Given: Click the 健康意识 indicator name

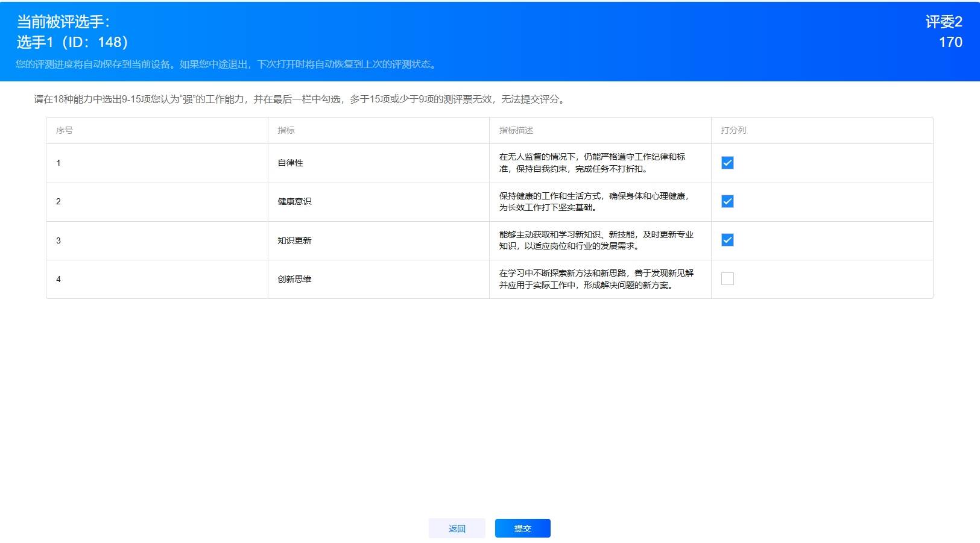Looking at the screenshot, I should pyautogui.click(x=294, y=201).
